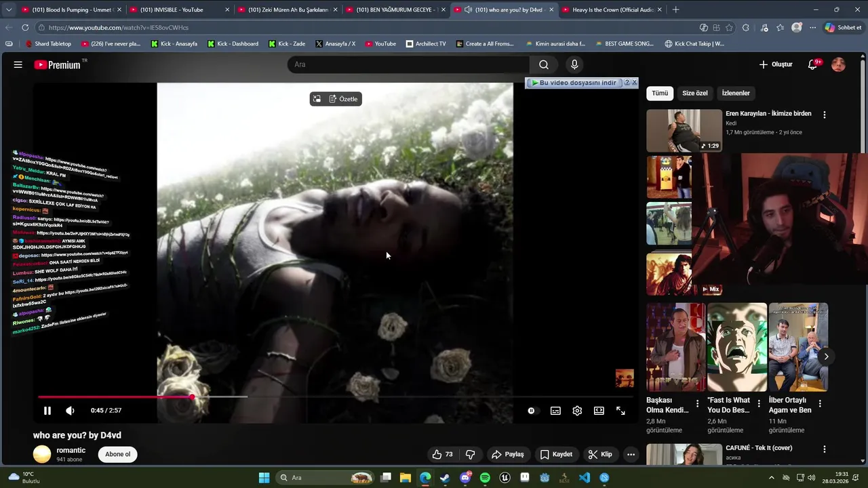Open new browser tab
The width and height of the screenshot is (868, 488).
[675, 9]
